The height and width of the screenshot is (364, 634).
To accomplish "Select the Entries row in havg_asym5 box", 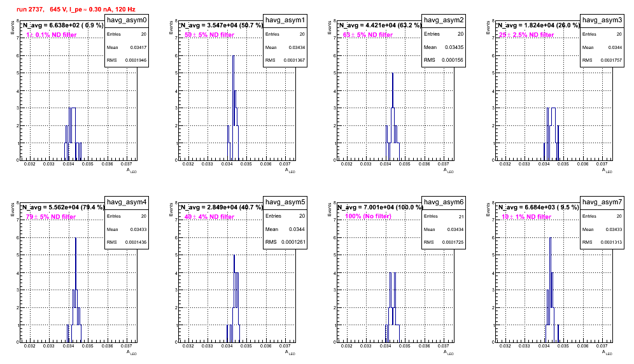I will (x=285, y=216).
